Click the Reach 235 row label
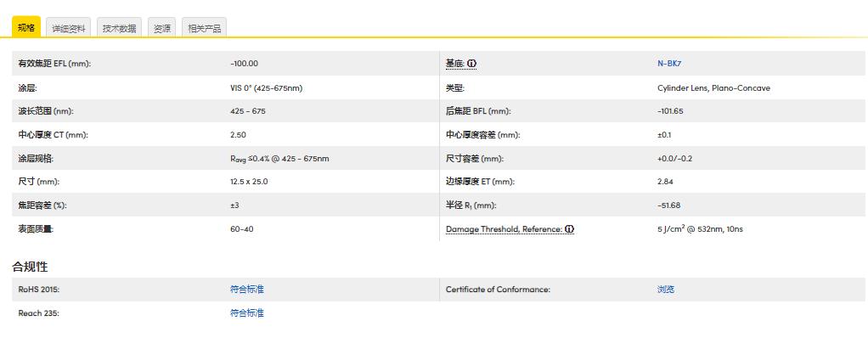Image resolution: width=868 pixels, height=349 pixels. [x=38, y=313]
